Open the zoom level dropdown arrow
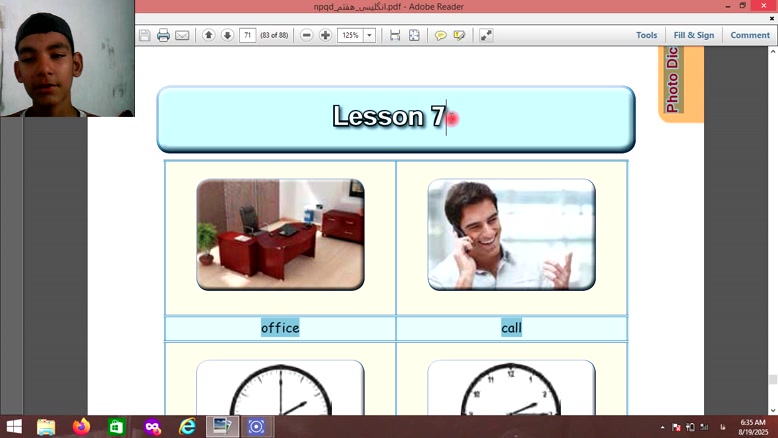Screen dimensions: 778x438 pos(370,35)
